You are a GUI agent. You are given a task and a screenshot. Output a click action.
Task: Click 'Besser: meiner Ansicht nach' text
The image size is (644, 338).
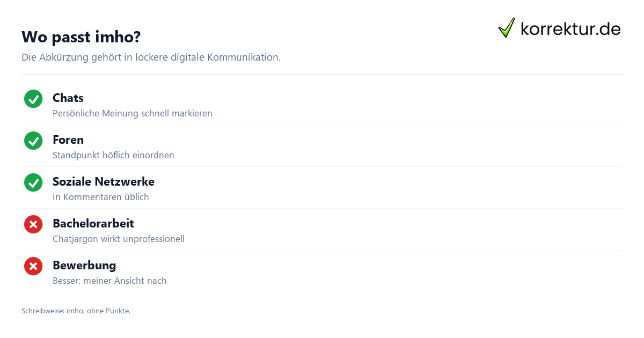[109, 281]
